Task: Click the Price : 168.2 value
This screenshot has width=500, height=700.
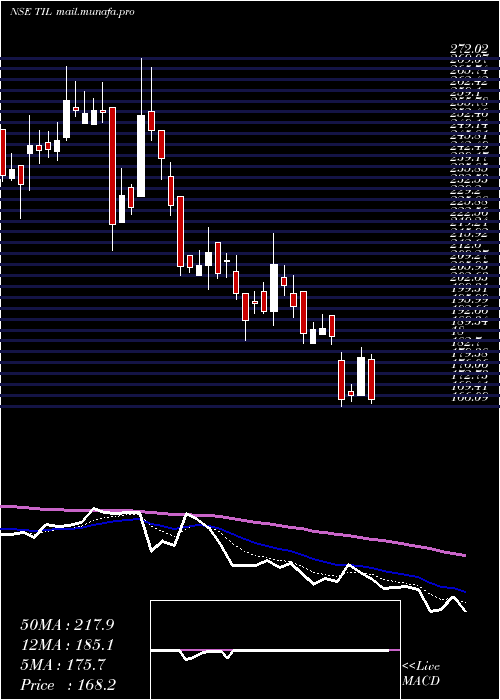Action: click(70, 685)
